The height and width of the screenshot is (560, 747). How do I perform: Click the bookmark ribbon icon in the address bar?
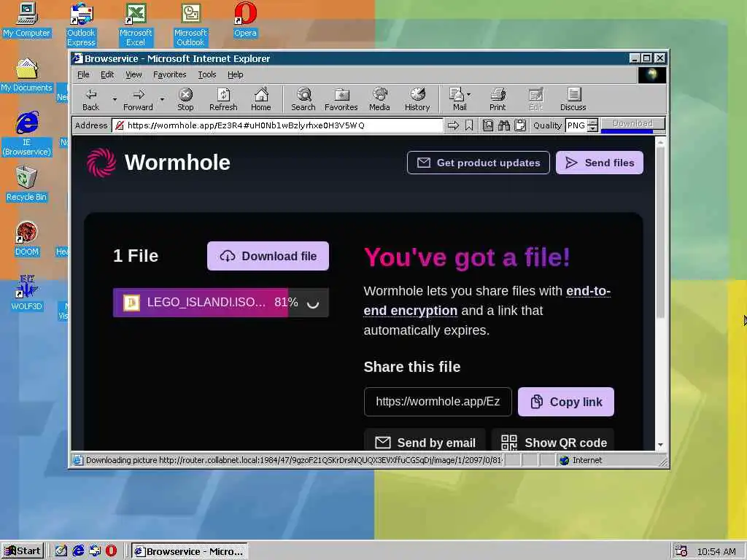[469, 125]
